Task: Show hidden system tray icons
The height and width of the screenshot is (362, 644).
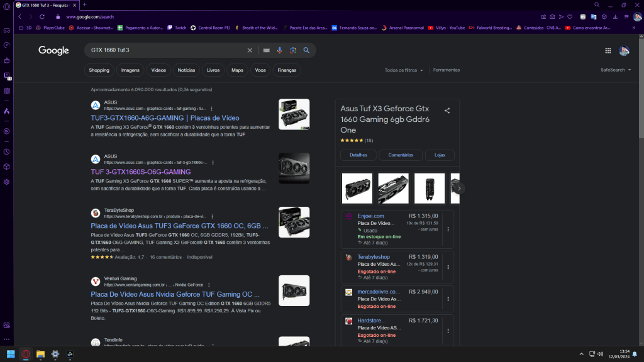Action: (x=581, y=354)
